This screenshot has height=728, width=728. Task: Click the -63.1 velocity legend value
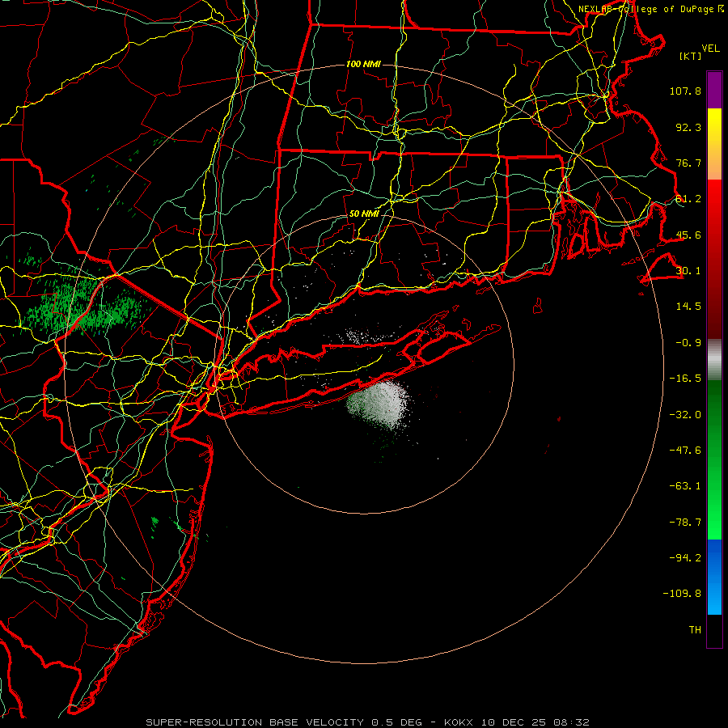pyautogui.click(x=685, y=486)
